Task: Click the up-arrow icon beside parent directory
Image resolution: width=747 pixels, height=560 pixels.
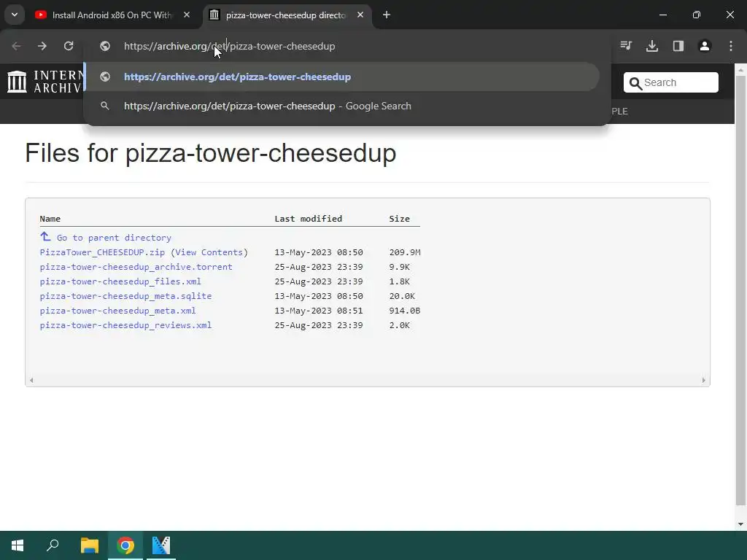Action: [x=45, y=237]
